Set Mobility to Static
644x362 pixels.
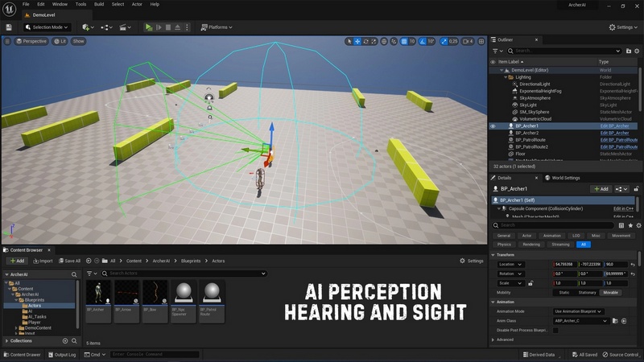point(564,294)
